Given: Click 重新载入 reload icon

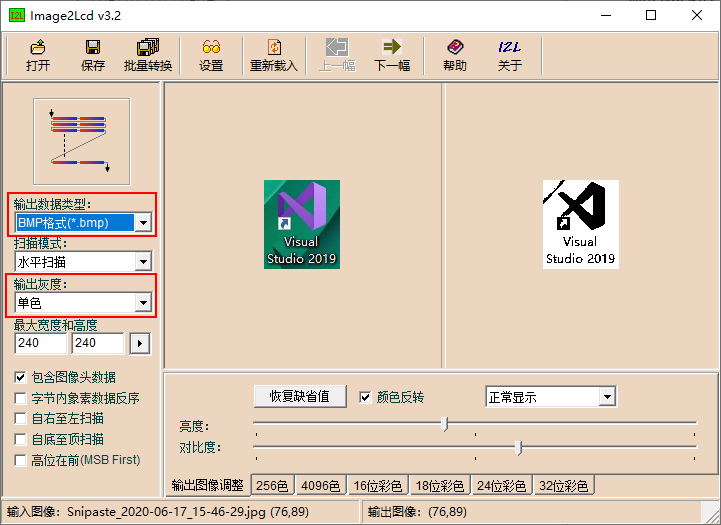Looking at the screenshot, I should coord(274,55).
